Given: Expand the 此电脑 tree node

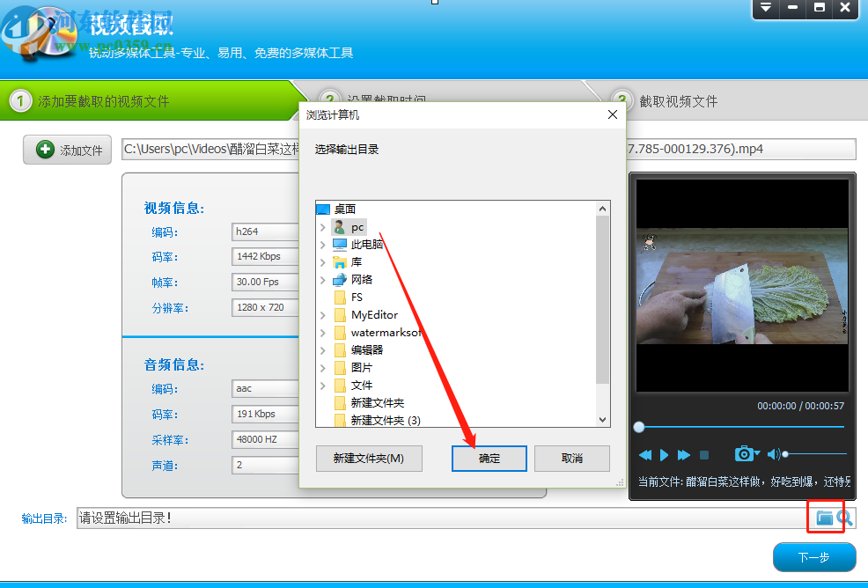Looking at the screenshot, I should 322,244.
